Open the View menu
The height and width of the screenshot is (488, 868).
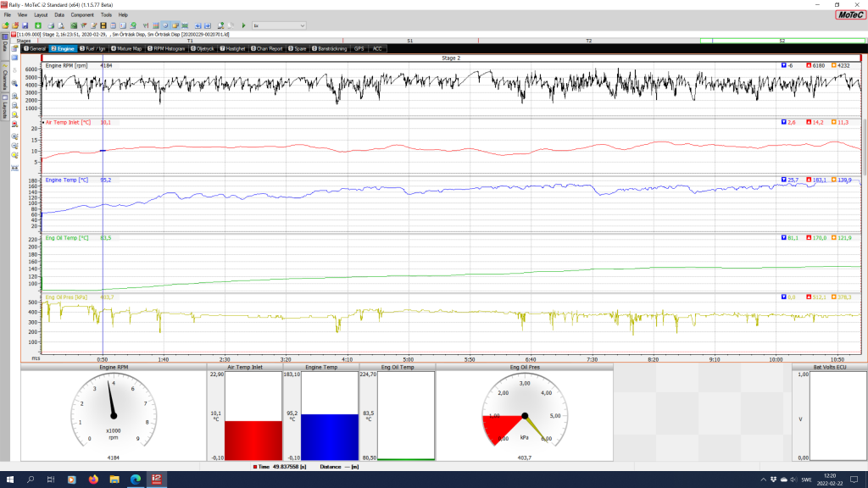coord(22,15)
